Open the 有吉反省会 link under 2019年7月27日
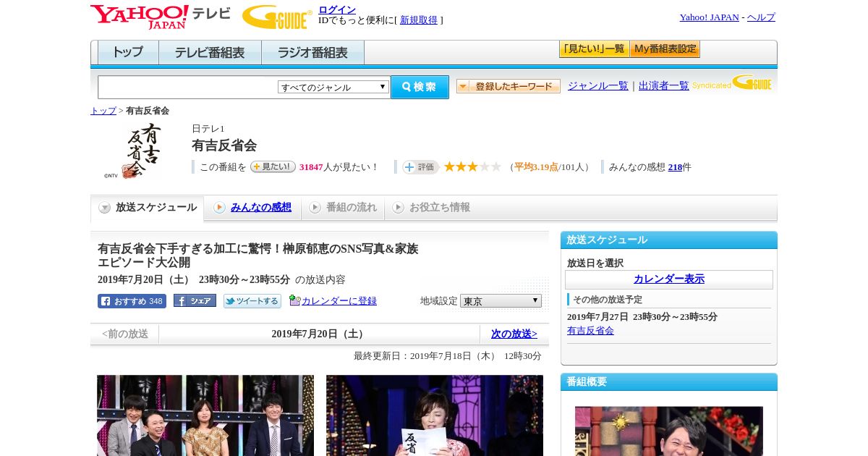 click(590, 331)
